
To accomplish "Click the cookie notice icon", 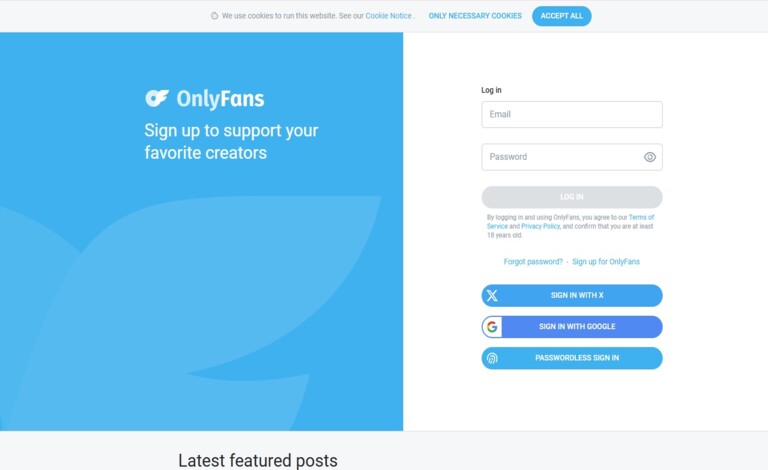I will coord(214,16).
